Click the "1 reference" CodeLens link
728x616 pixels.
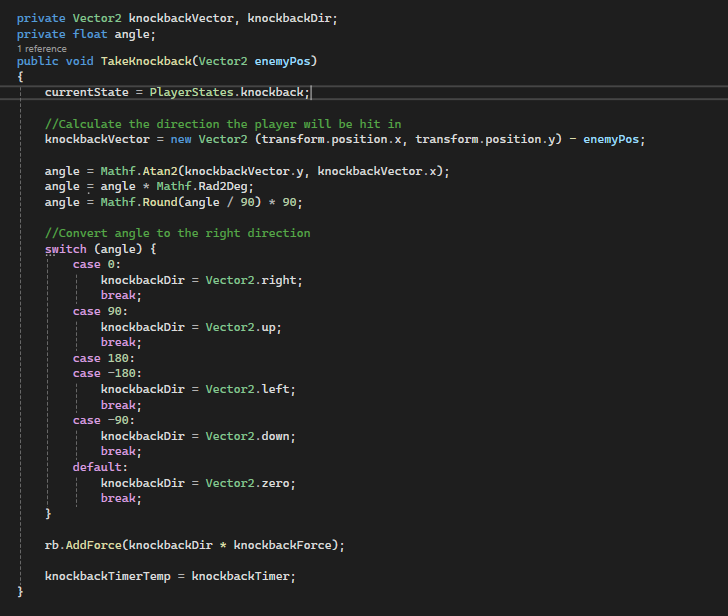coord(42,48)
